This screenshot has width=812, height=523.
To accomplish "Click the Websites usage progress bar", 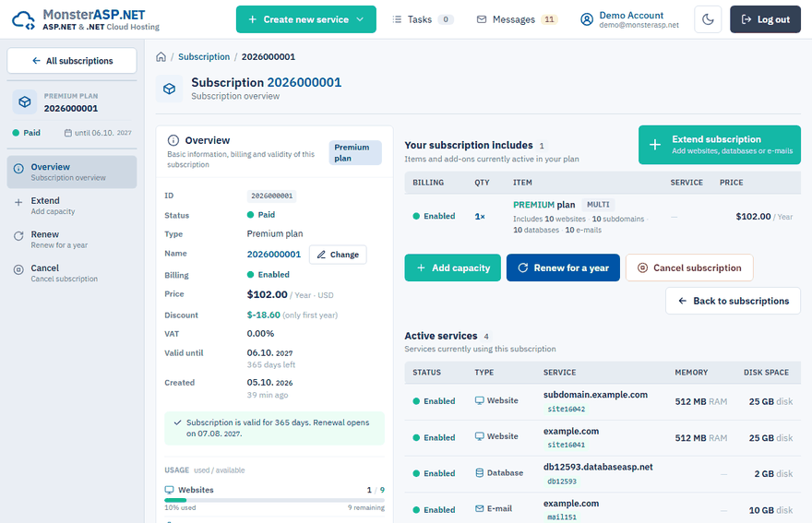I will pyautogui.click(x=274, y=500).
